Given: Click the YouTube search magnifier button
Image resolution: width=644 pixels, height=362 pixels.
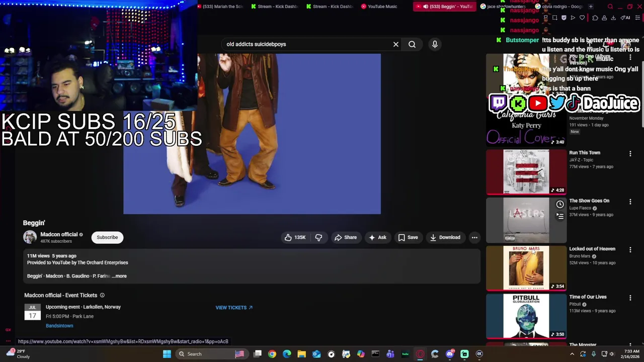Looking at the screenshot, I should 412,44.
